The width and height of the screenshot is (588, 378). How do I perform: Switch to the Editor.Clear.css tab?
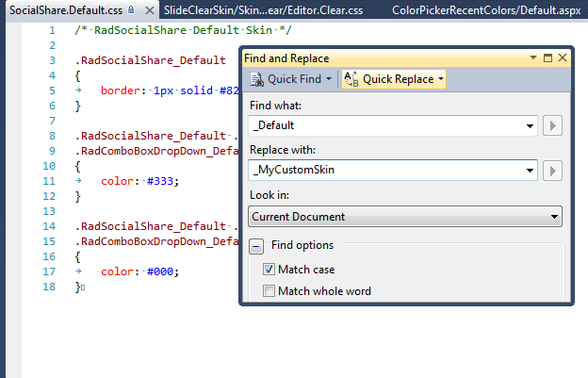click(263, 10)
